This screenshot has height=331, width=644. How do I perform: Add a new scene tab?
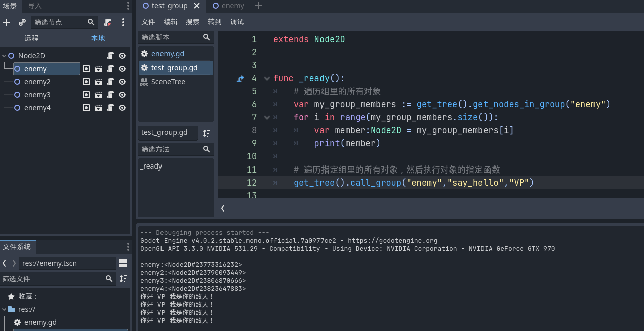tap(259, 6)
